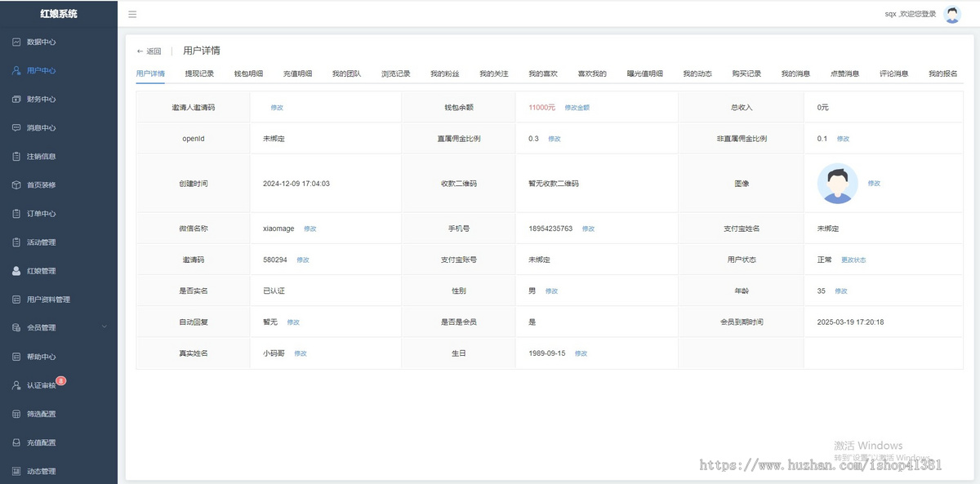This screenshot has height=484, width=980.
Task: Switch to the 钱包明细 tab
Action: tap(248, 73)
